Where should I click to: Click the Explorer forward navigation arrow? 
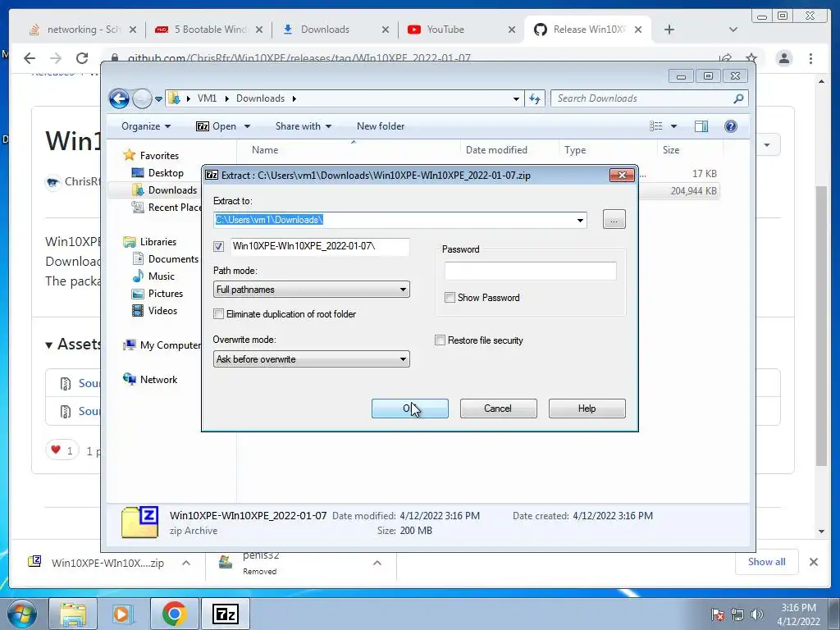[x=142, y=98]
